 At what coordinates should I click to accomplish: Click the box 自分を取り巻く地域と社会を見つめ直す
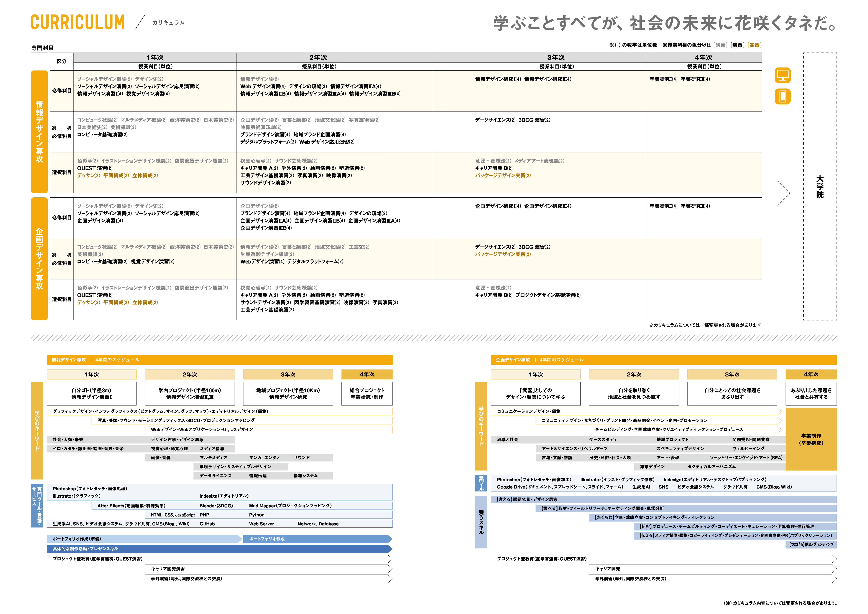634,393
